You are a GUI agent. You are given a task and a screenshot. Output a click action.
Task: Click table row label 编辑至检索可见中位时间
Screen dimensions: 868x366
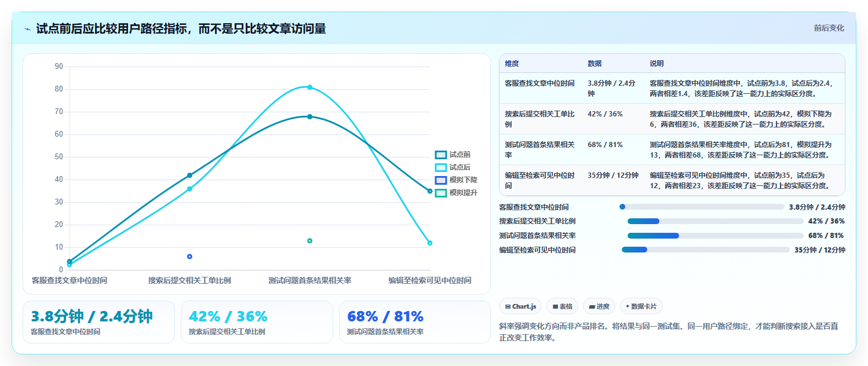click(x=539, y=180)
